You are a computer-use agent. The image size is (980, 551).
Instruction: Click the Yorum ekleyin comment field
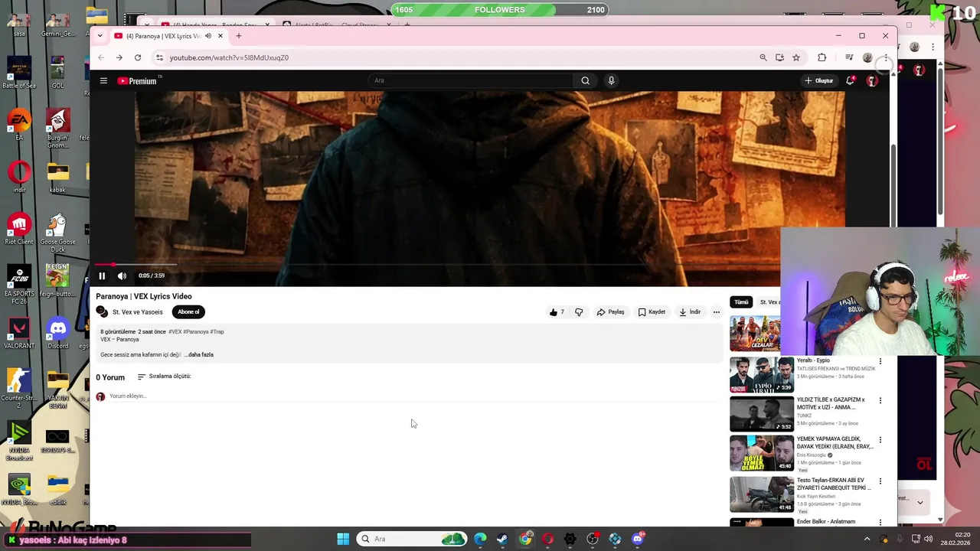[412, 396]
